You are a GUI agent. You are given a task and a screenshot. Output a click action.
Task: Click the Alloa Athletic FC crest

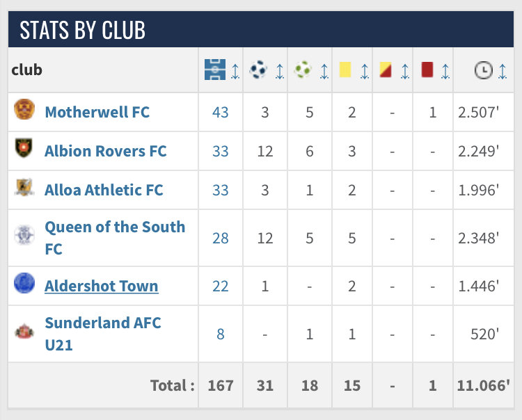click(24, 188)
